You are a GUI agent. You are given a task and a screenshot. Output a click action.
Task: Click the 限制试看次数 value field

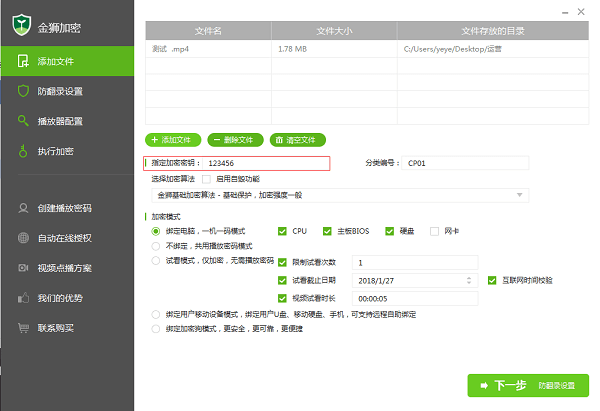point(415,263)
